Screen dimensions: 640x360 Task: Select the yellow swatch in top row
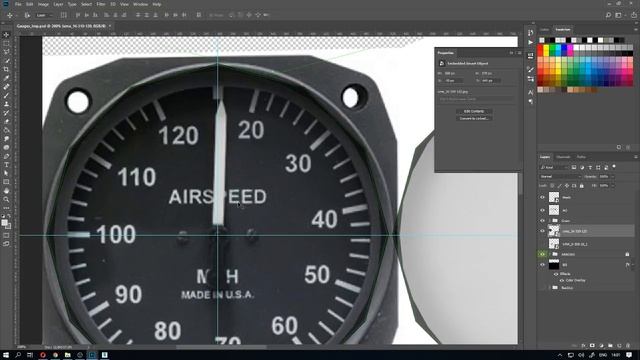pos(546,47)
